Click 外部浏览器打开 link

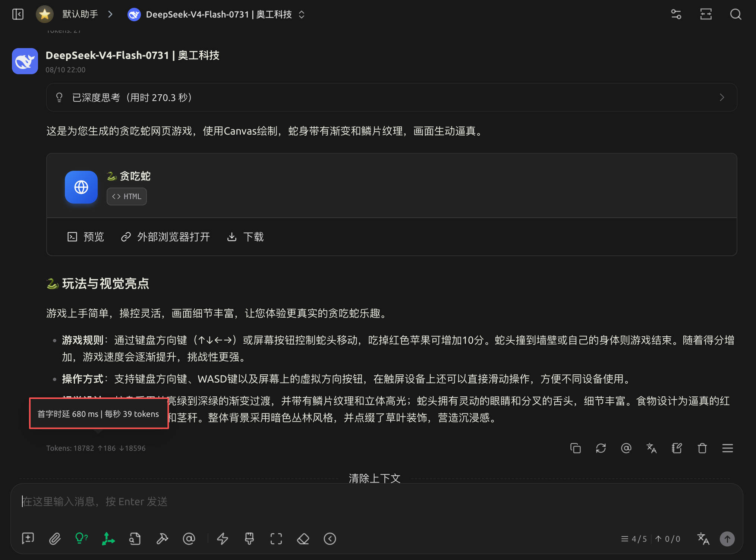166,237
